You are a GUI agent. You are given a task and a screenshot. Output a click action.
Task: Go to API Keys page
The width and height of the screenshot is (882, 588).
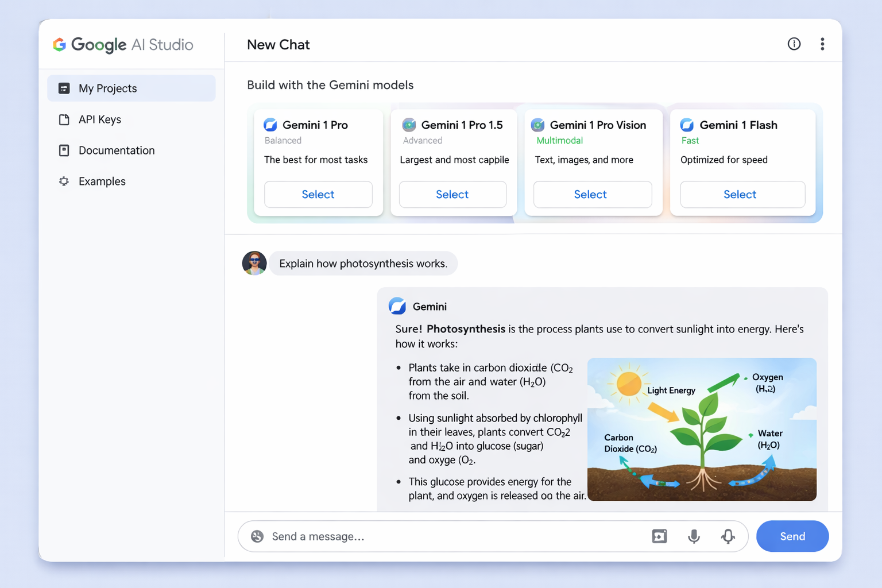point(100,119)
